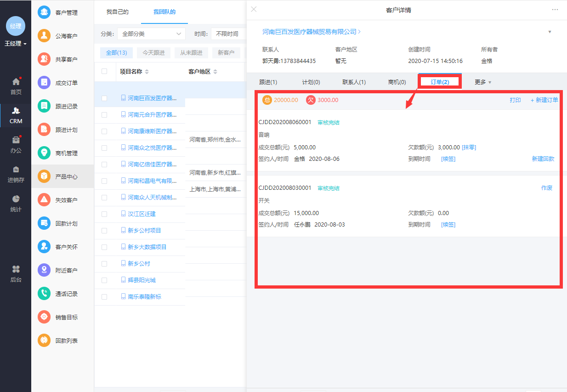Viewport: 567px width, 392px height.
Task: Expand customer header triangle arrow
Action: (x=550, y=32)
